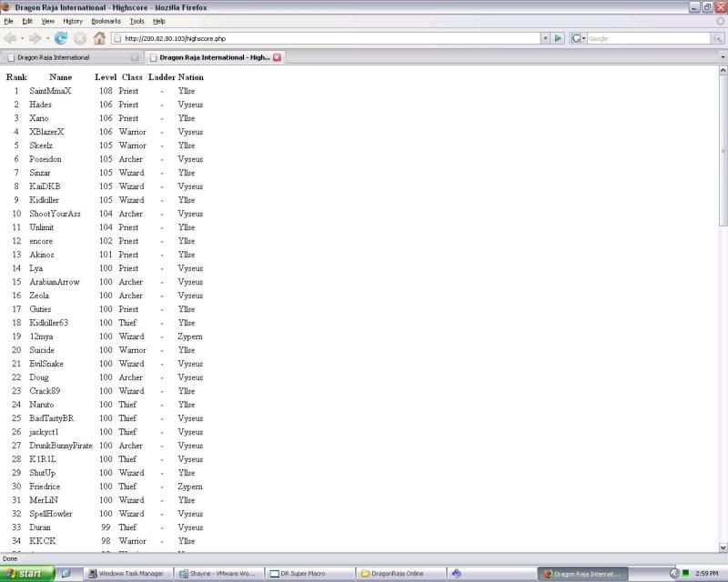Viewport: 728px width, 582px height.
Task: Click the Class column header
Action: click(132, 77)
